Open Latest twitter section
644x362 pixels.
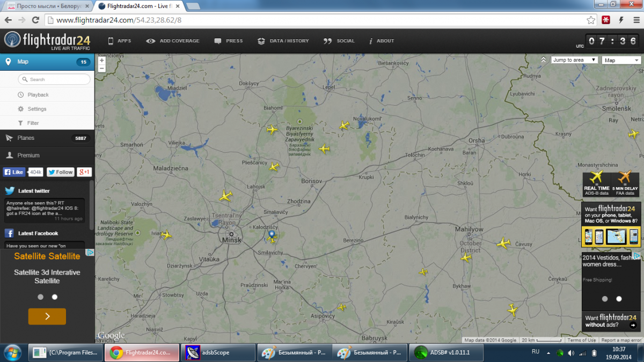34,191
